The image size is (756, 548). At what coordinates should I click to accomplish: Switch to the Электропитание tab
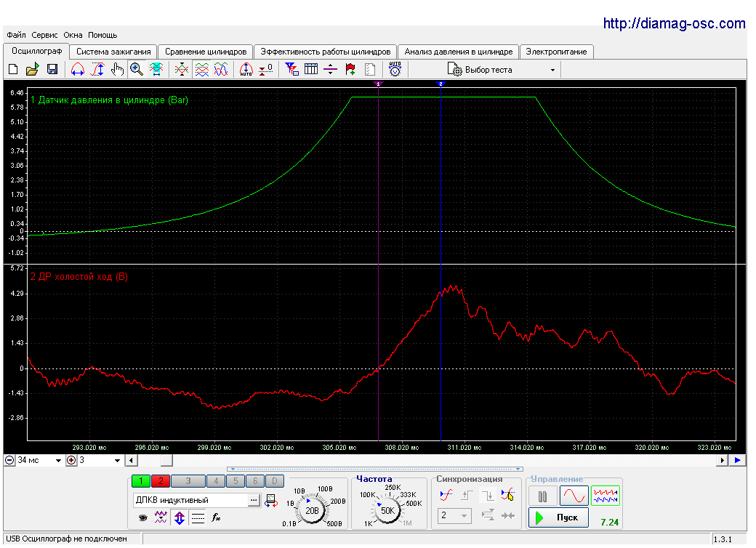(x=556, y=52)
